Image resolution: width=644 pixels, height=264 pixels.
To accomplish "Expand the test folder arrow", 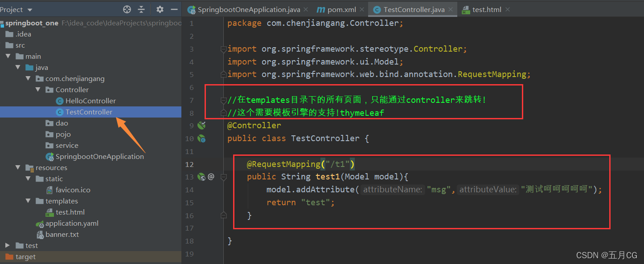I will click(x=8, y=245).
